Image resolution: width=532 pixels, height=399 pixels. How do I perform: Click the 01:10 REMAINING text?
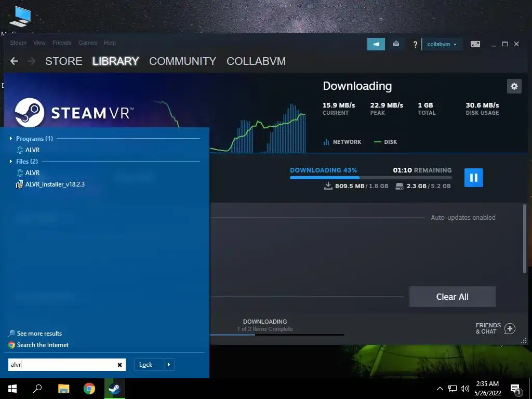tap(422, 170)
